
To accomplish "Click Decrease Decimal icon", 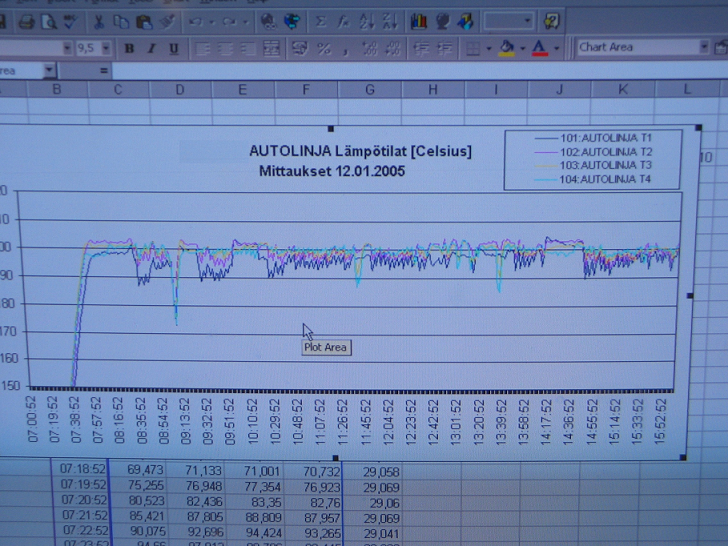I will tap(393, 48).
